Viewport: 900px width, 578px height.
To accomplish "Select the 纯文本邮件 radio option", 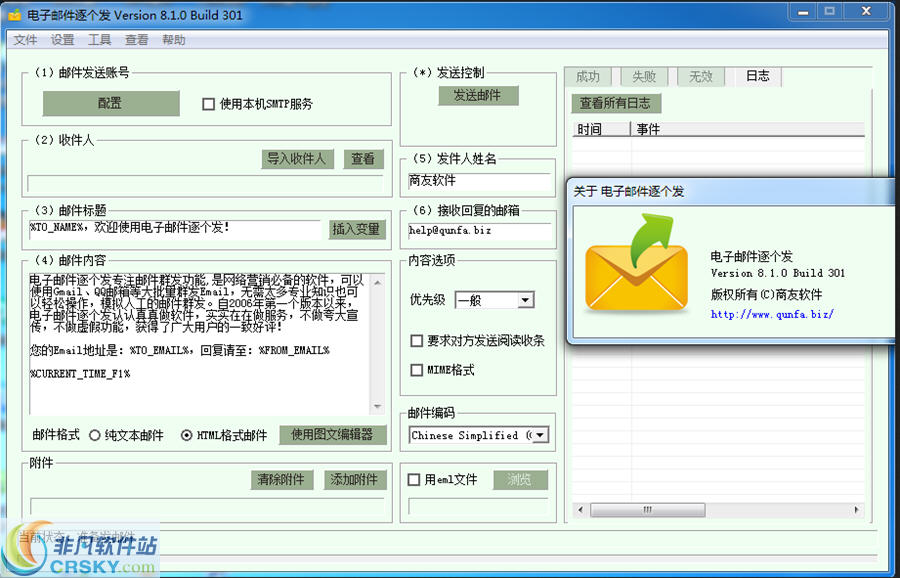I will pyautogui.click(x=95, y=435).
